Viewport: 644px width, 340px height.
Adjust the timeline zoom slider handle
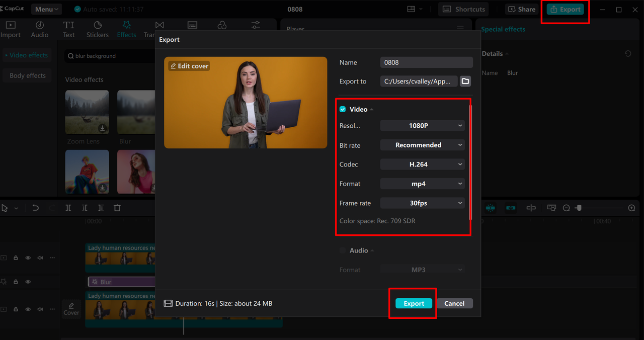tap(579, 208)
